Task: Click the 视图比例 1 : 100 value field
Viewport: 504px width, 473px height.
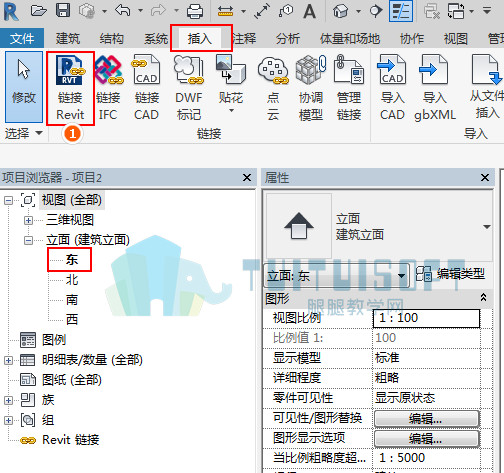Action: 426,318
